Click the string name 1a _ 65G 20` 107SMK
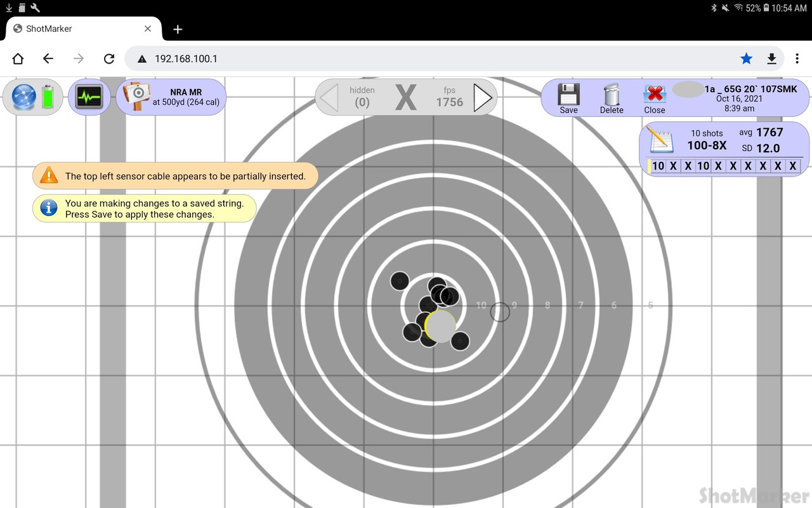Image resolution: width=812 pixels, height=508 pixels. pyautogui.click(x=750, y=89)
